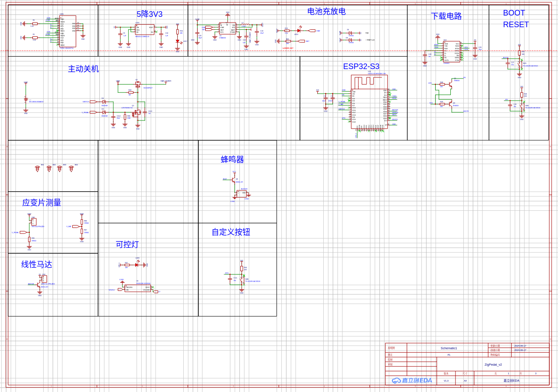Click the 主动关机 section title
The width and height of the screenshot is (558, 392).
point(83,69)
